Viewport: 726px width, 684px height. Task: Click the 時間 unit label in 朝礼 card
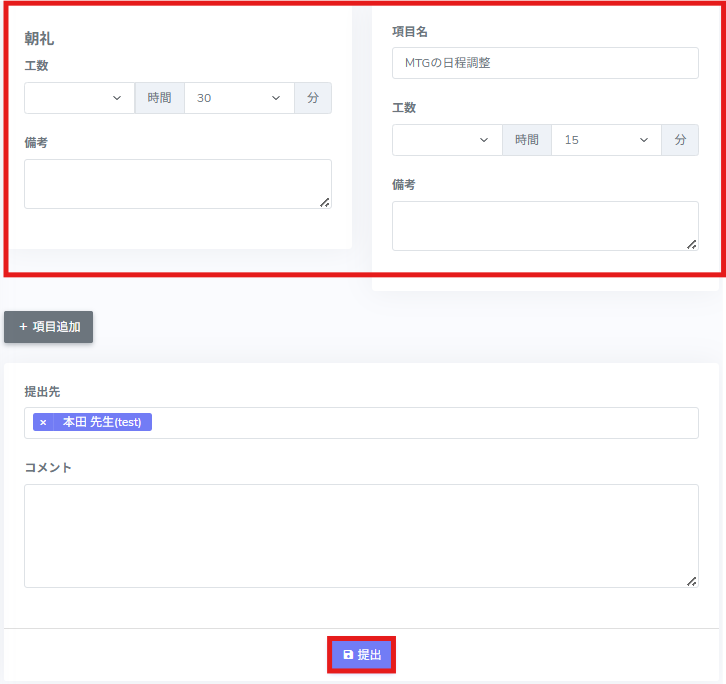[160, 98]
